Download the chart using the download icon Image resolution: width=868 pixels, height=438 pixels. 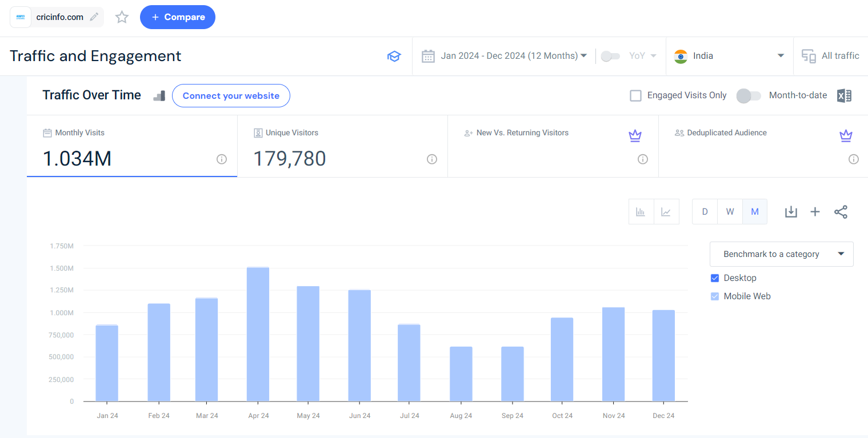pyautogui.click(x=791, y=211)
